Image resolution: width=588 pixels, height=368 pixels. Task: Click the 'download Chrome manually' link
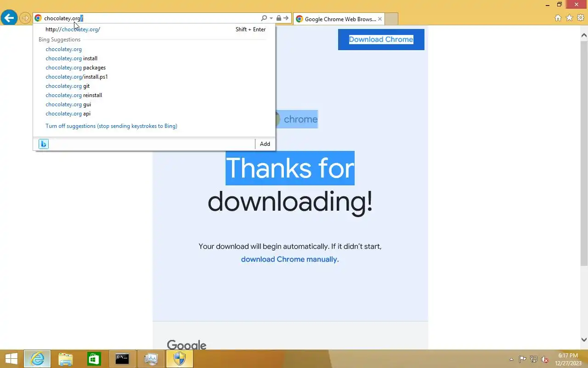point(290,259)
